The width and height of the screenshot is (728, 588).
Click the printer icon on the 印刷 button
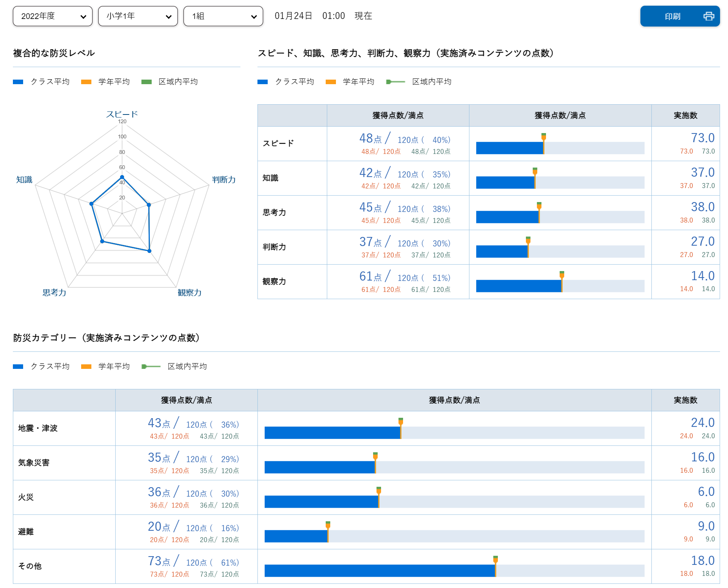click(x=709, y=16)
